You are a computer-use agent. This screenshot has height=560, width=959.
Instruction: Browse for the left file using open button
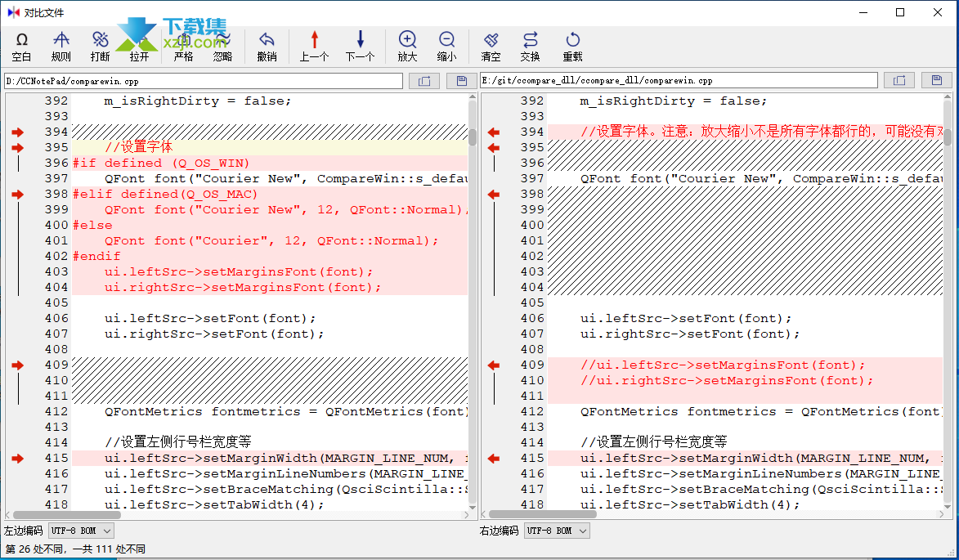pos(424,81)
